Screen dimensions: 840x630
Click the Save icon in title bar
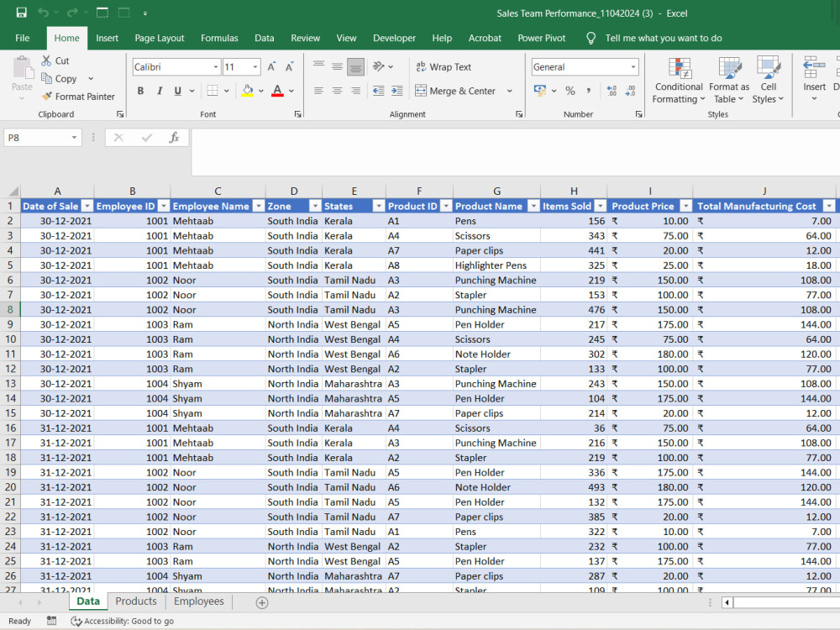[x=22, y=13]
